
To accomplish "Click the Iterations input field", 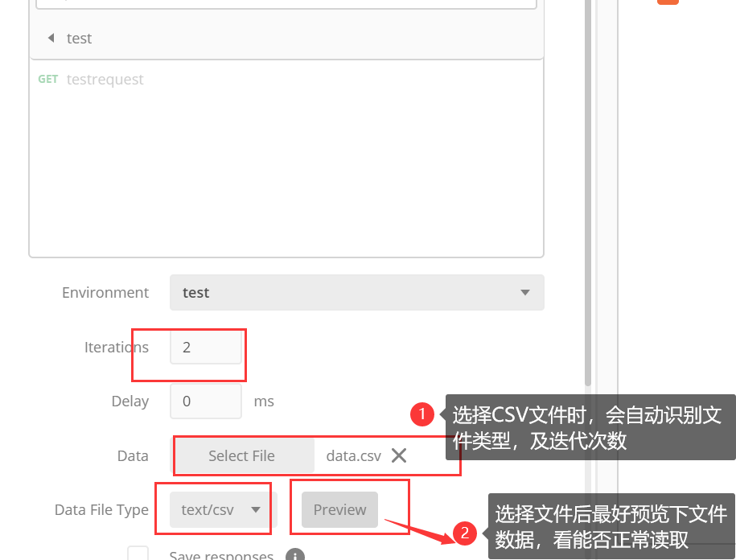I will pos(206,348).
